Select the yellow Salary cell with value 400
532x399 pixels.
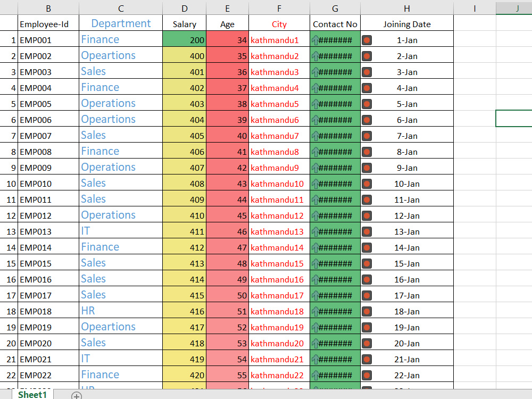(184, 56)
